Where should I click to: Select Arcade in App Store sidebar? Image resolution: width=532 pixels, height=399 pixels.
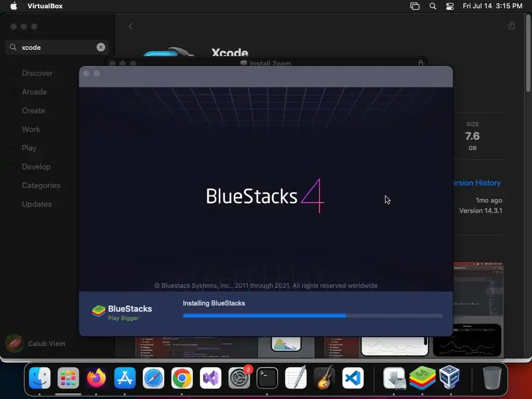34,92
